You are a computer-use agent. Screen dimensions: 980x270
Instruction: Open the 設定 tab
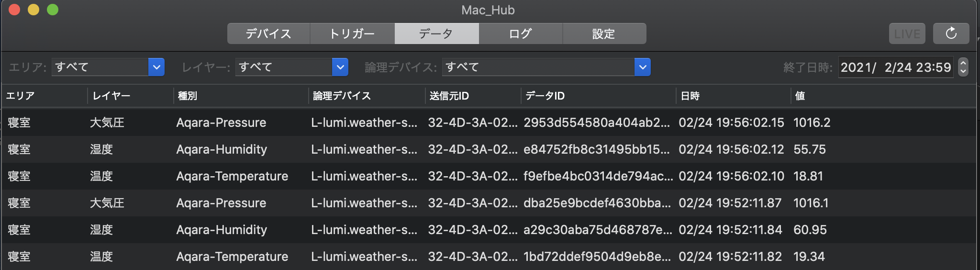click(604, 34)
